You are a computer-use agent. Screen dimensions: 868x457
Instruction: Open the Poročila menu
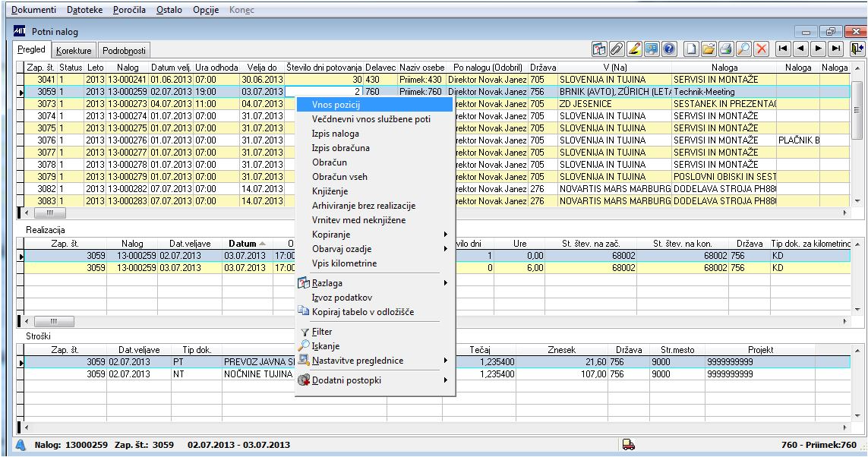(x=128, y=10)
